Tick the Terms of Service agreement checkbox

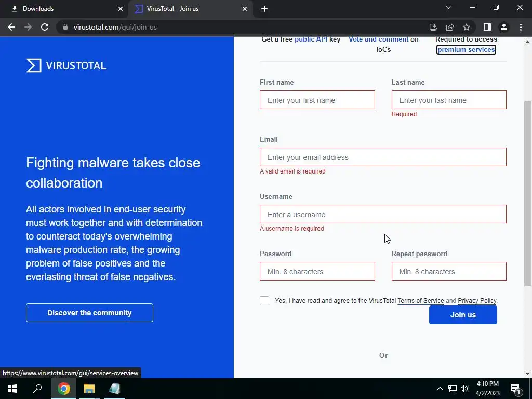coord(264,301)
